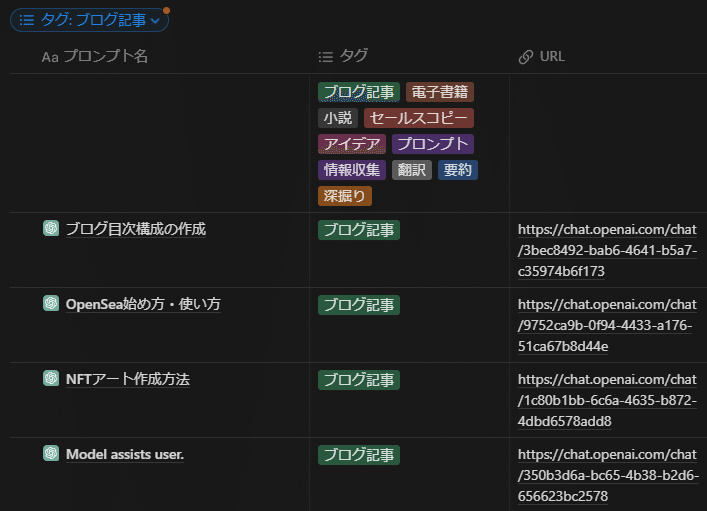Click ブログ記事 chip in the first untitled row
The image size is (707, 511).
tap(359, 92)
